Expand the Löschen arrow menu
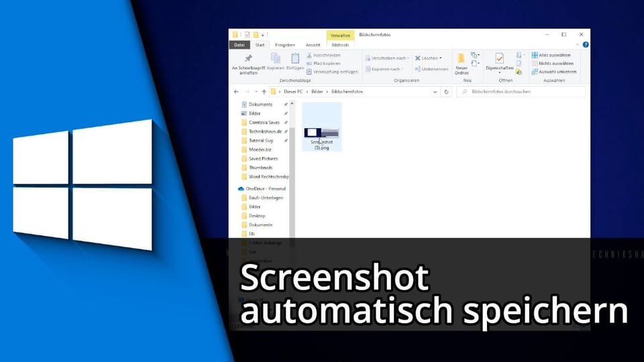This screenshot has height=362, width=644. pos(441,58)
